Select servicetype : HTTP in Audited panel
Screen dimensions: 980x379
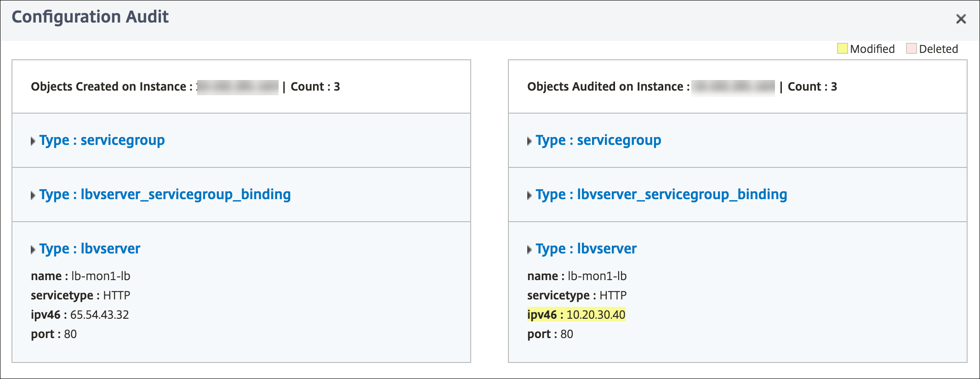coord(577,295)
